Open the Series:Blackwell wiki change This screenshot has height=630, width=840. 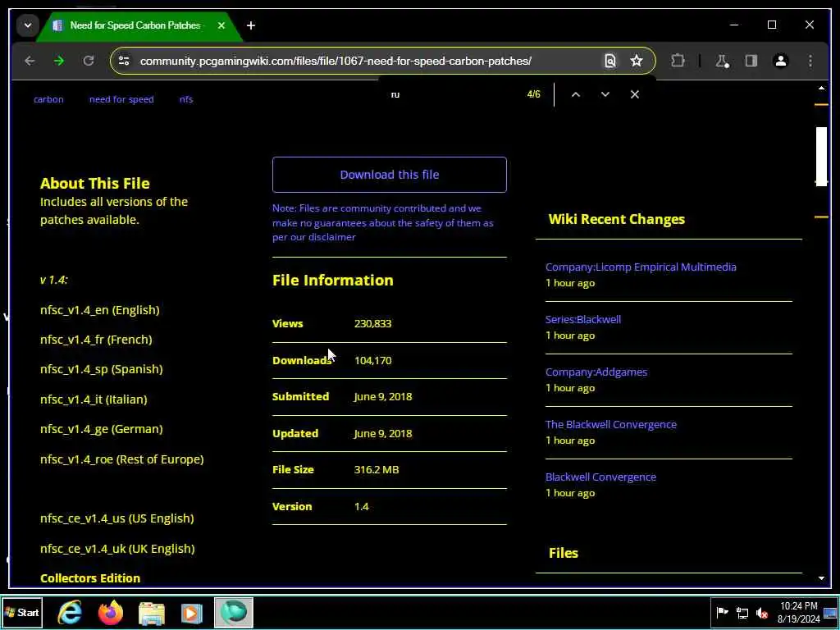click(x=583, y=319)
